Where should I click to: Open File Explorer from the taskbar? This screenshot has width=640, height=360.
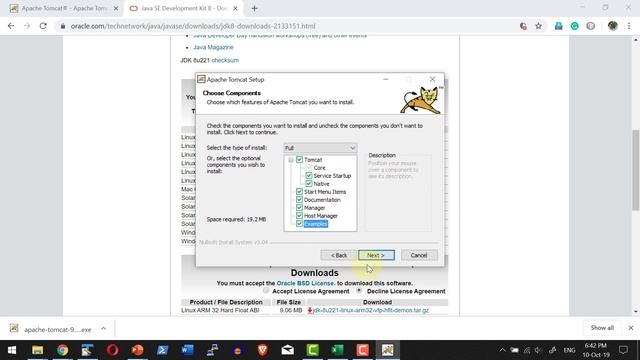tap(38, 350)
